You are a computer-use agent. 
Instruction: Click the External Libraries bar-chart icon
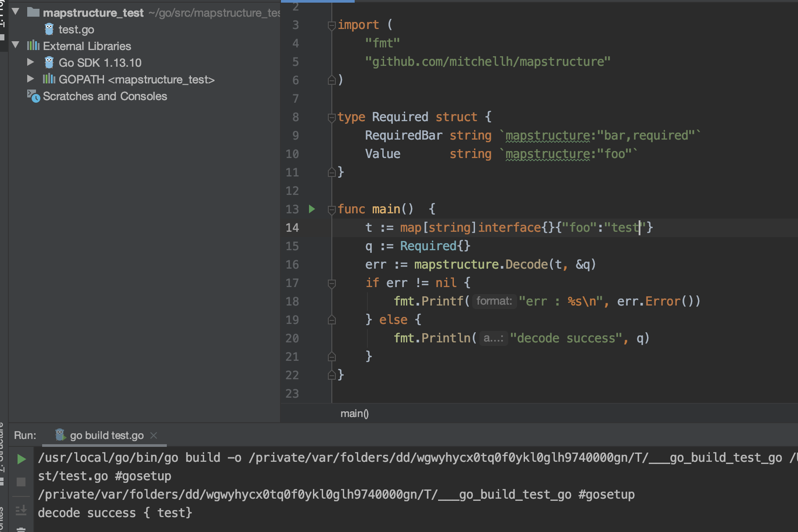tap(33, 46)
